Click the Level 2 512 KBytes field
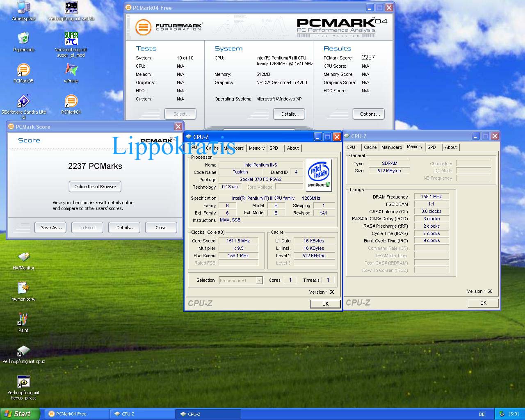Viewport: 525px width, 420px height. pos(314,256)
